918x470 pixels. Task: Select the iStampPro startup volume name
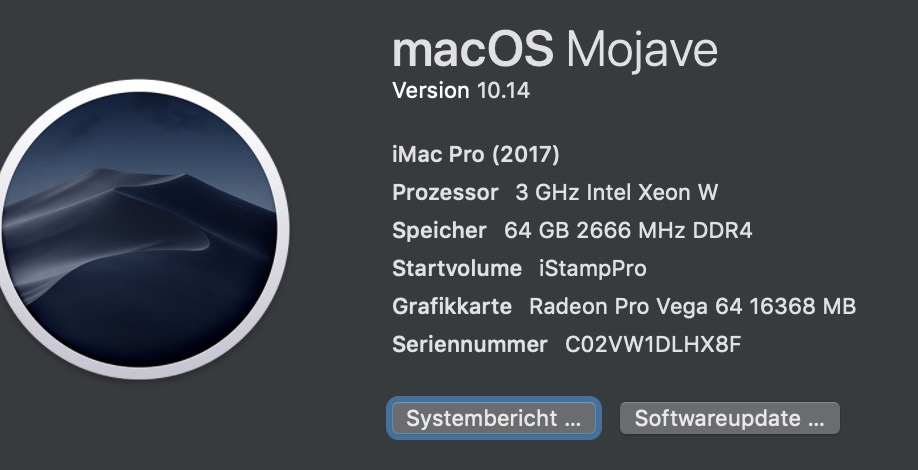592,269
